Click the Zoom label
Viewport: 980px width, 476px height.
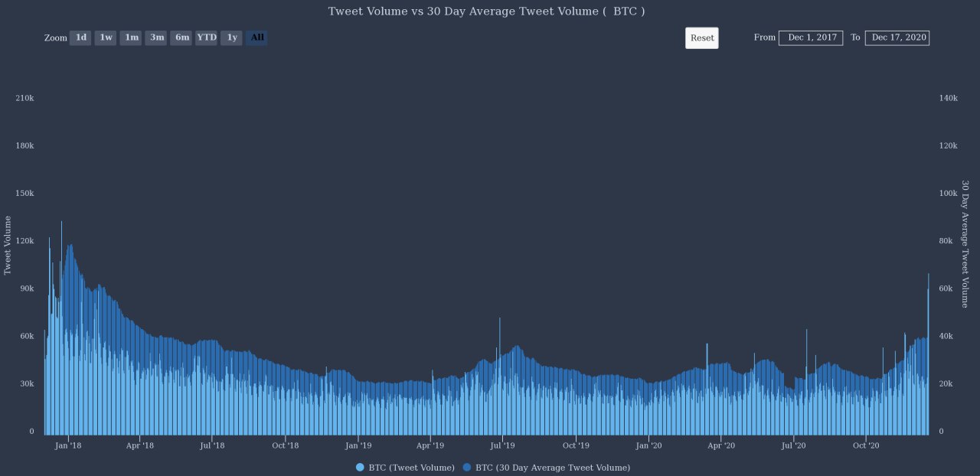tap(55, 37)
